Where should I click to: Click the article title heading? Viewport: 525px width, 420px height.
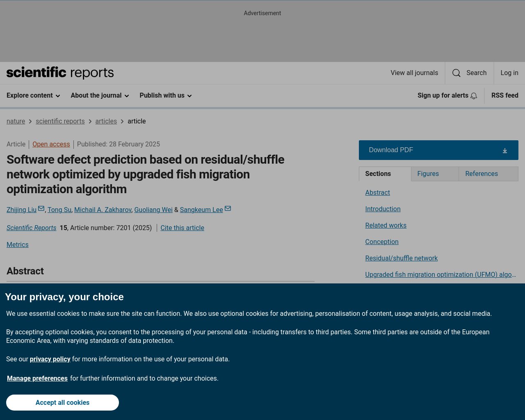pyautogui.click(x=145, y=174)
